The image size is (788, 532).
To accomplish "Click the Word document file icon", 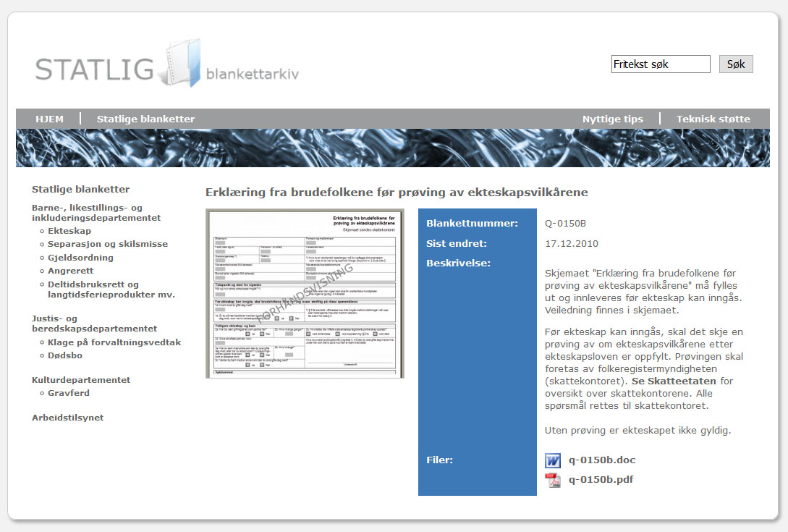I will point(553,460).
